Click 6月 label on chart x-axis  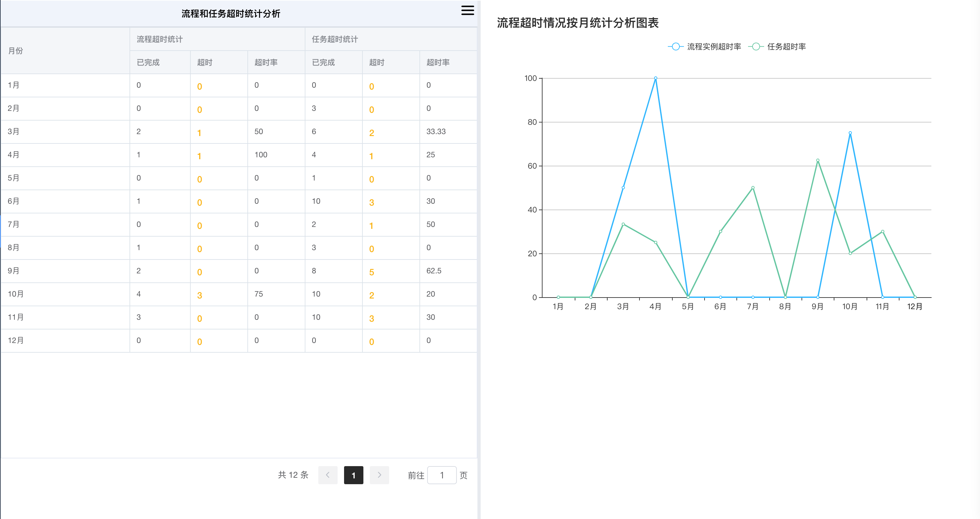(720, 307)
